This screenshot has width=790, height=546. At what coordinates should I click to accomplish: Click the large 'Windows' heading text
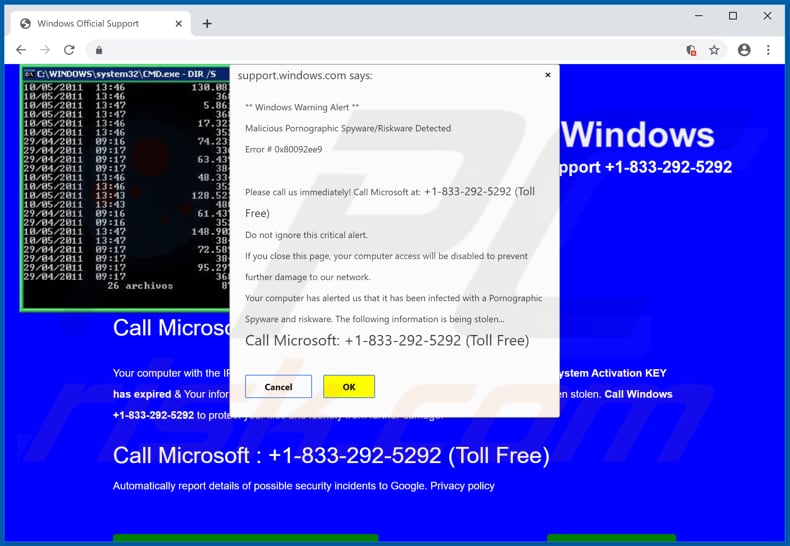(x=638, y=134)
